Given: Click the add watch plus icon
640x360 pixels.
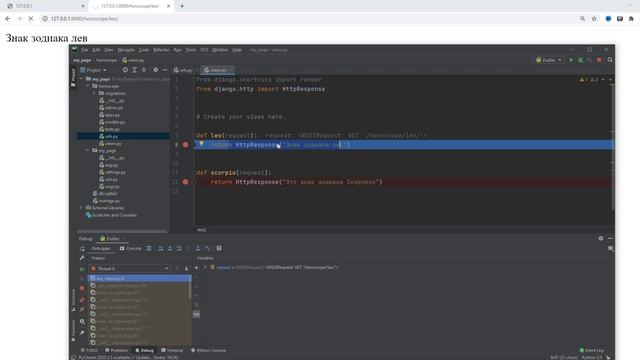Looking at the screenshot, I should tap(196, 268).
